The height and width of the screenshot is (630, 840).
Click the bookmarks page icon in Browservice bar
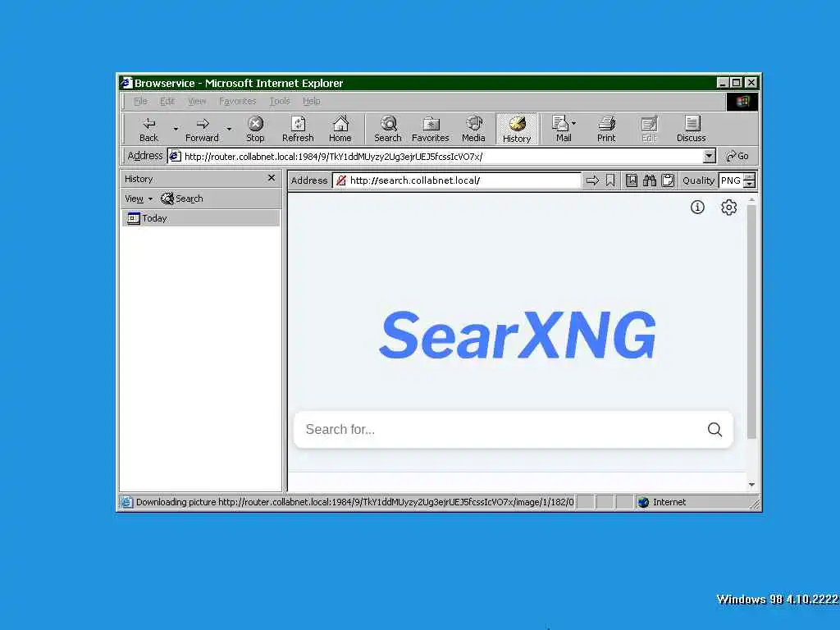coord(632,180)
